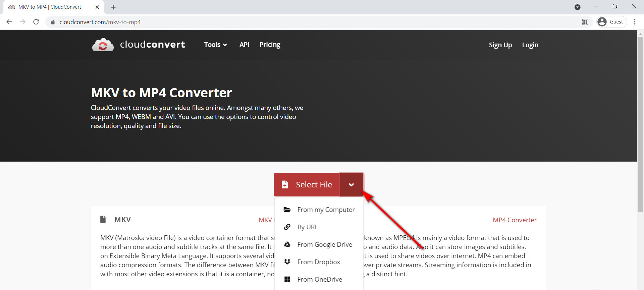Choose From my Computer option
Image resolution: width=644 pixels, height=290 pixels.
[319, 210]
